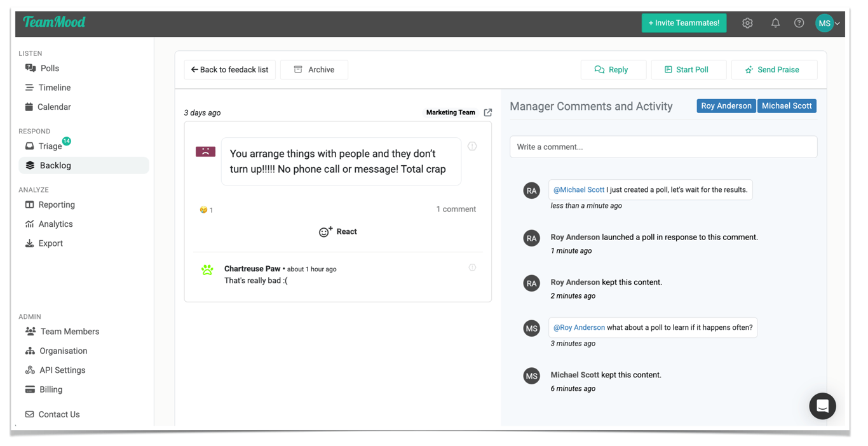This screenshot has height=446, width=868.
Task: Click the help question mark icon
Action: (799, 23)
